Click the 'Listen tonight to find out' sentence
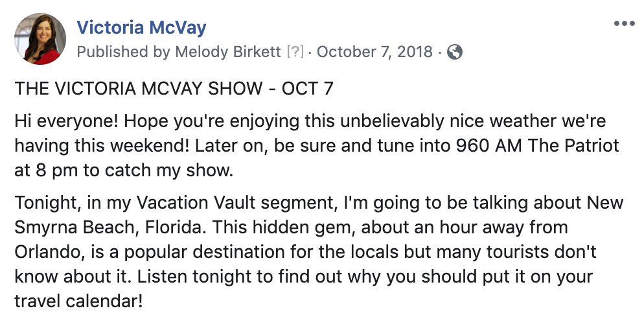This screenshot has width=644, height=315. coord(240,276)
